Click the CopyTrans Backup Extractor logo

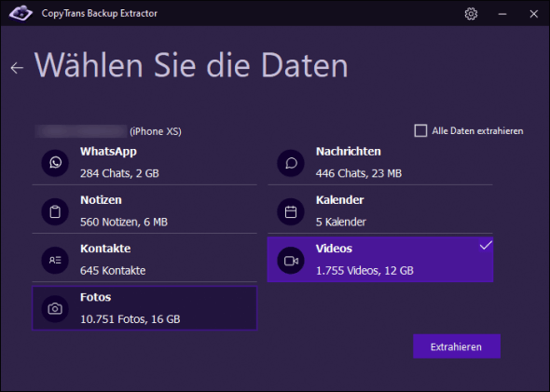pyautogui.click(x=21, y=13)
